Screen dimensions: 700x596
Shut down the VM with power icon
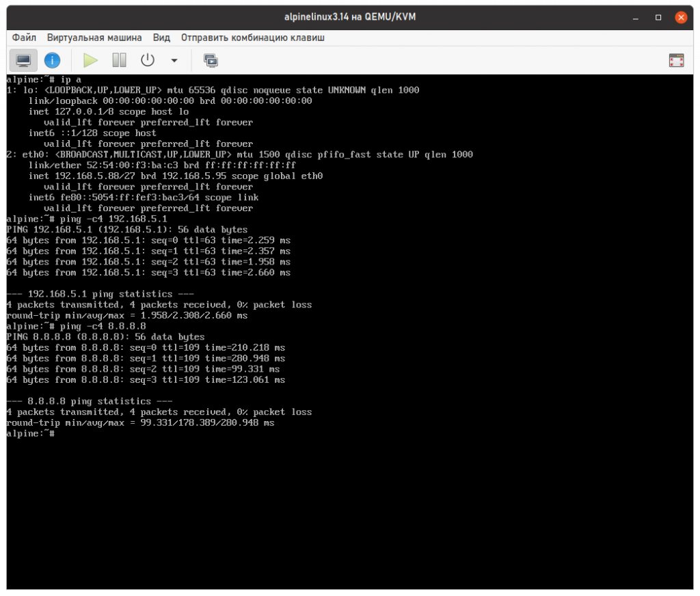pyautogui.click(x=148, y=60)
